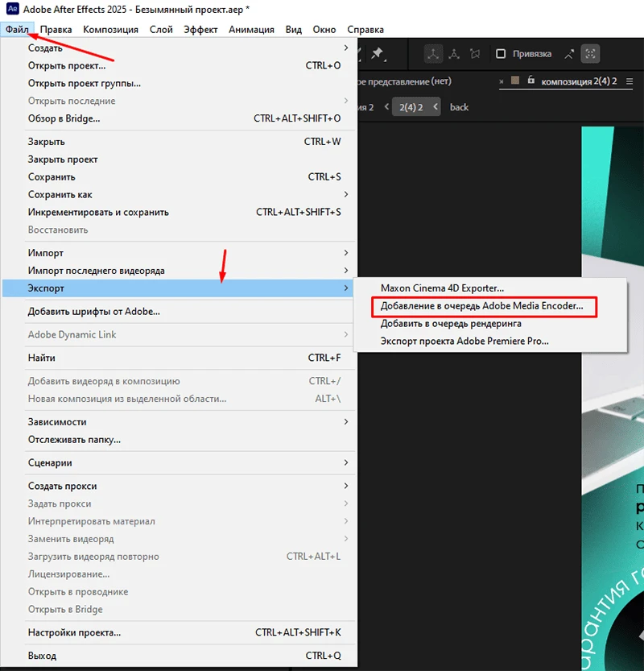Switch to View Axis mode
The height and width of the screenshot is (671, 644).
475,54
